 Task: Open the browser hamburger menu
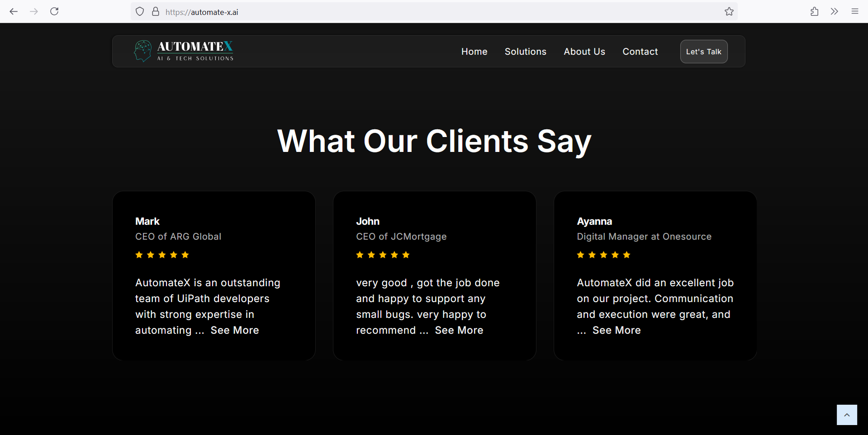coord(855,11)
